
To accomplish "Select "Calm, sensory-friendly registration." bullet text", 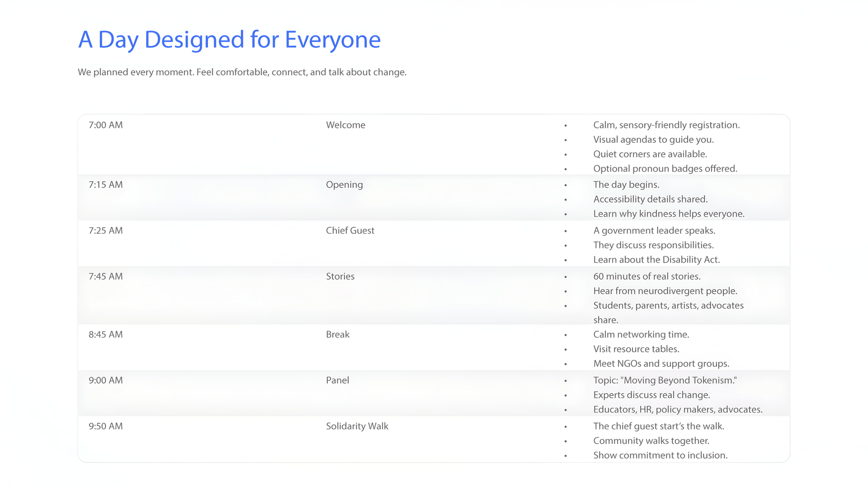I will (666, 125).
